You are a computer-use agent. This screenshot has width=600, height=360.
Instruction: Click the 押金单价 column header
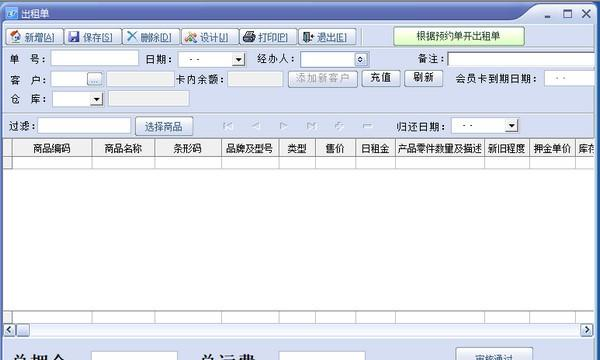[x=552, y=148]
